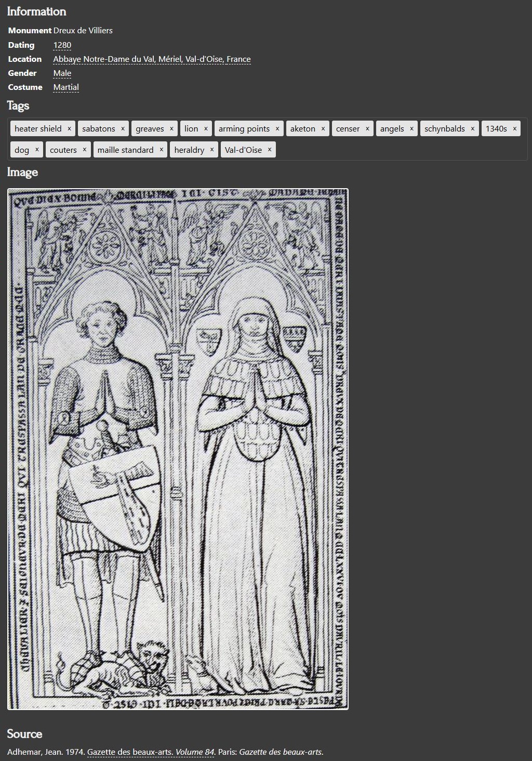532x761 pixels.
Task: Click the 'lion' tag label
Action: pyautogui.click(x=191, y=129)
